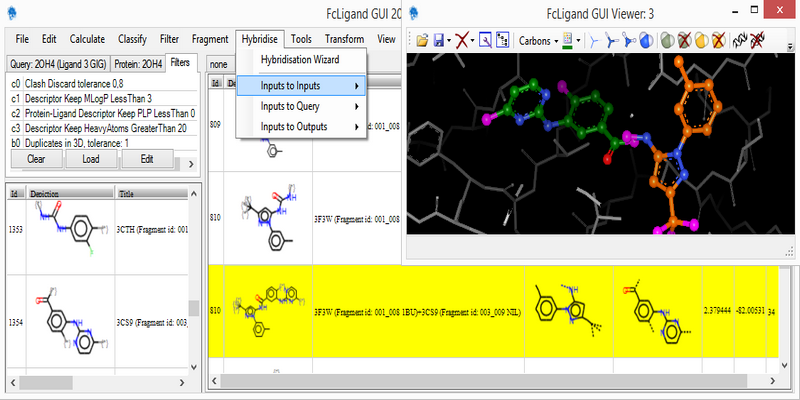Toggle the yellow surface display
800x400 pixels.
pos(701,41)
